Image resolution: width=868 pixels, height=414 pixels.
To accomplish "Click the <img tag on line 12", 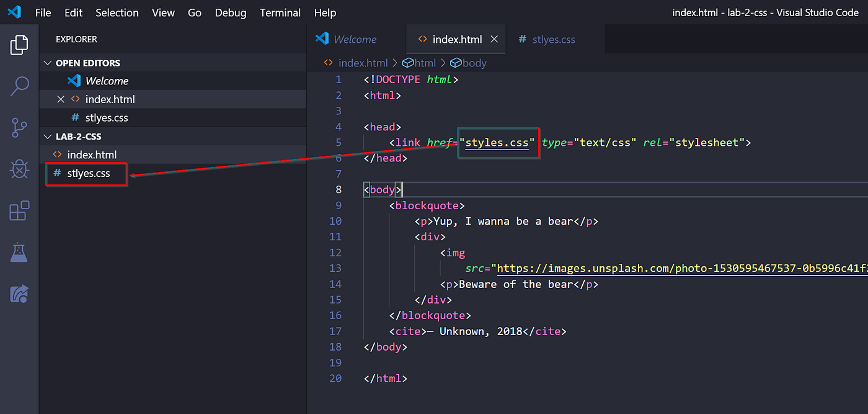I will (453, 253).
